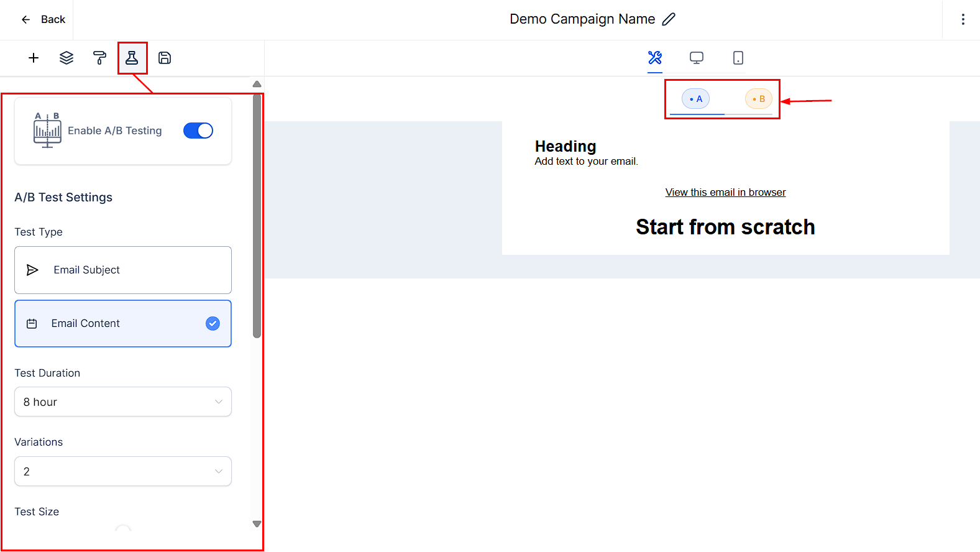
Task: Click the Demo Campaign Name title
Action: [582, 19]
